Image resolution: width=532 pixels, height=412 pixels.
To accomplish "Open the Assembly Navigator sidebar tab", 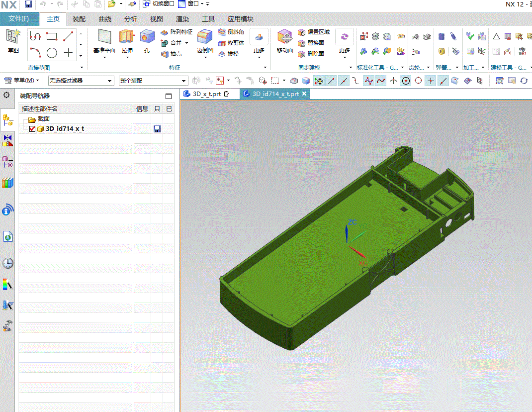I will [7, 120].
